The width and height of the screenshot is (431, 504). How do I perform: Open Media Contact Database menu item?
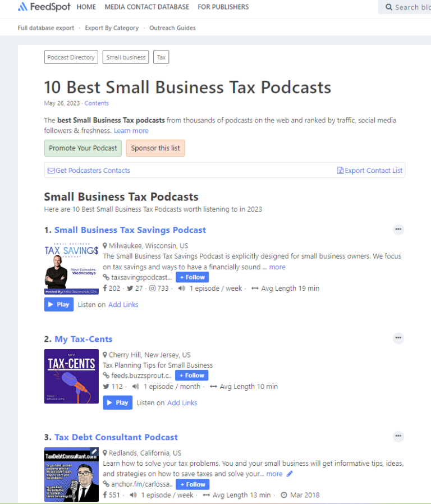point(146,7)
